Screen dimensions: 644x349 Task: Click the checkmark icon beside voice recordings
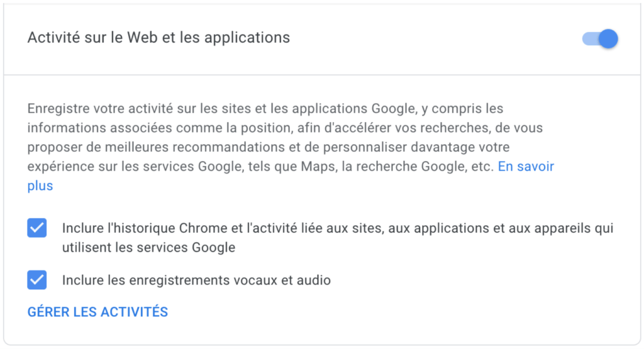(37, 280)
